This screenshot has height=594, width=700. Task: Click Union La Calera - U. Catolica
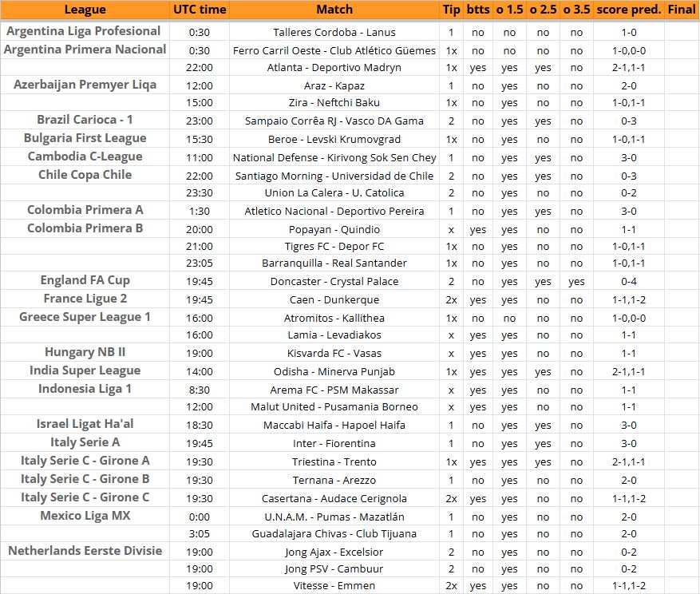(334, 193)
